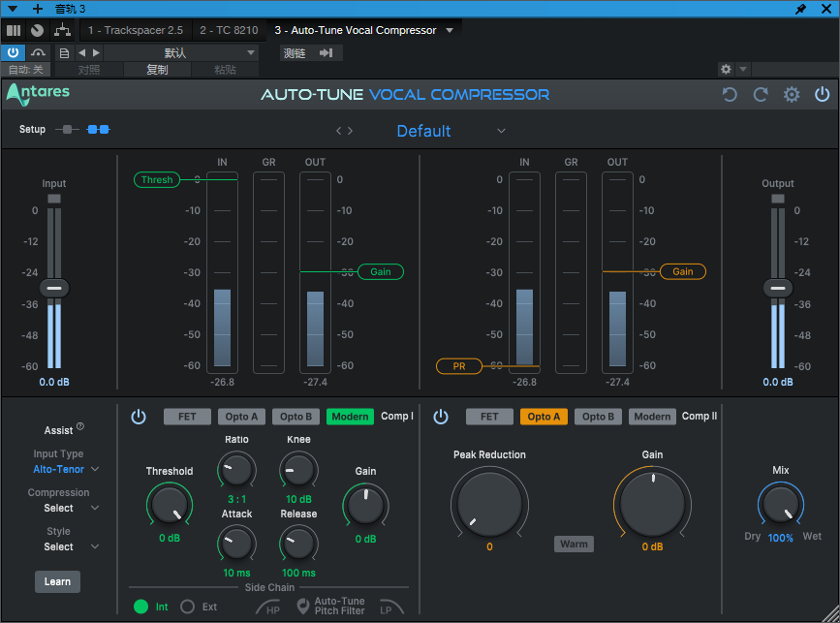Click the 自动: 关 automation button
This screenshot has height=623, width=840.
[26, 70]
